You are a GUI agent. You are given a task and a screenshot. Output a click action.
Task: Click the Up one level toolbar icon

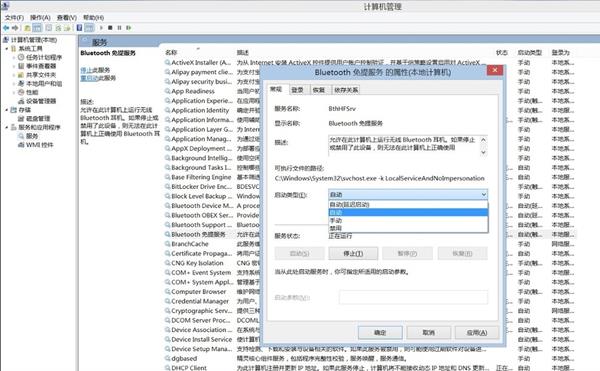coord(27,28)
